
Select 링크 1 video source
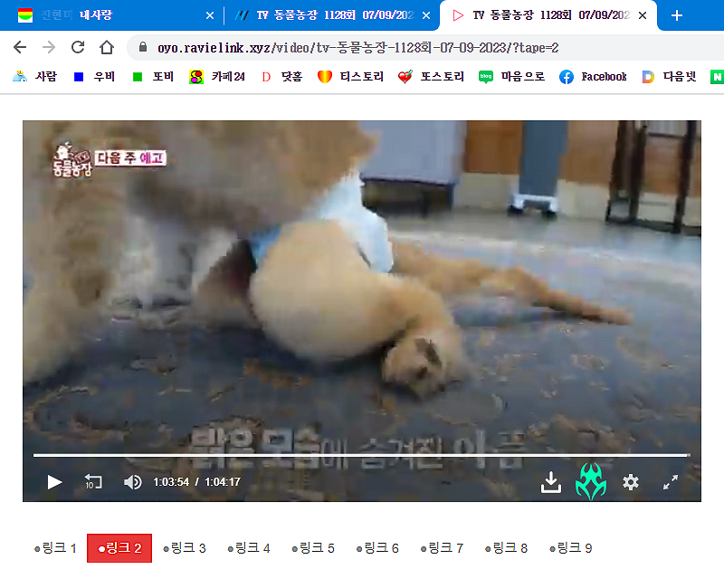click(55, 548)
